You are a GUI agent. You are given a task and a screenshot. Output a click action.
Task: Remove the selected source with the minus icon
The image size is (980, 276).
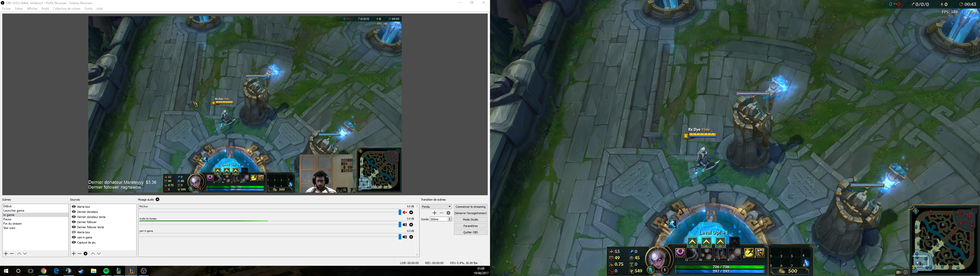[80, 254]
